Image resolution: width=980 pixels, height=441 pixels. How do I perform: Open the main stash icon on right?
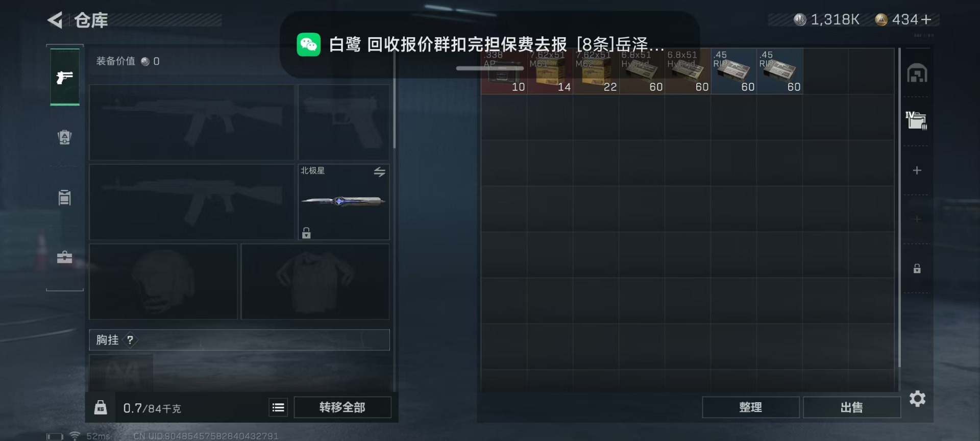[917, 73]
